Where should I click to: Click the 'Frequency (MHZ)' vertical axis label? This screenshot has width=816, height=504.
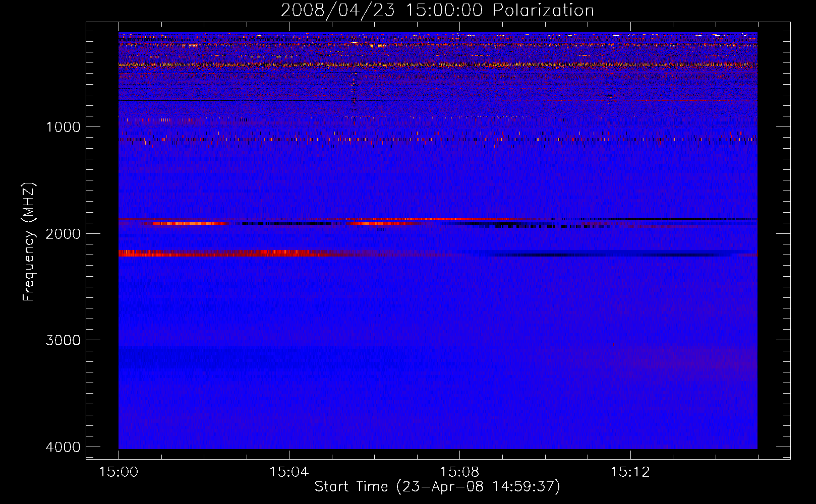pyautogui.click(x=29, y=242)
